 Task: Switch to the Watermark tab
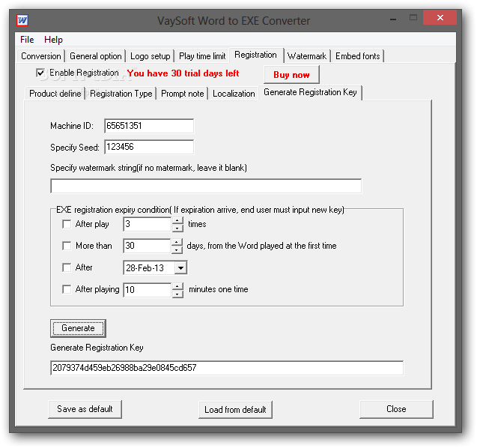[307, 56]
